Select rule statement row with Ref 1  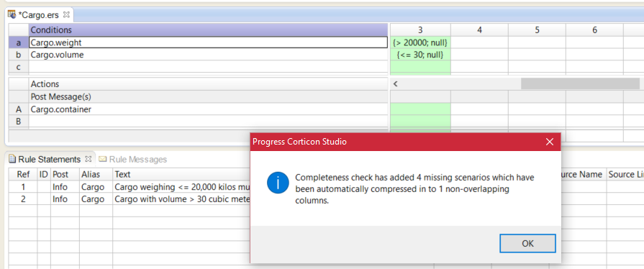(130, 187)
